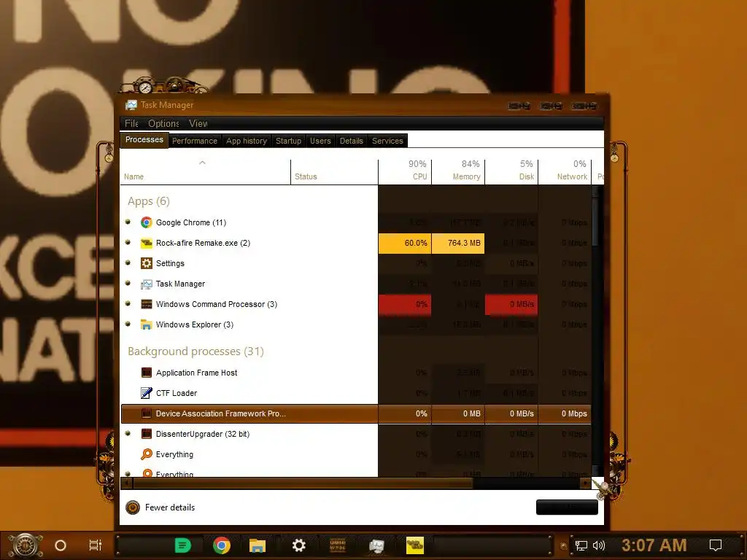The height and width of the screenshot is (560, 747).
Task: Open Settings gear on the taskbar
Action: point(298,545)
